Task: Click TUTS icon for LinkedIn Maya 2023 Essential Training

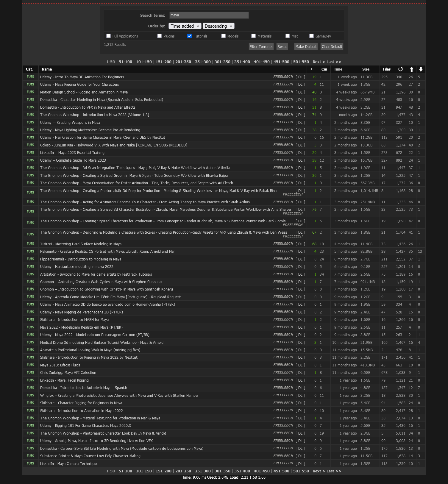Action: coord(30,153)
